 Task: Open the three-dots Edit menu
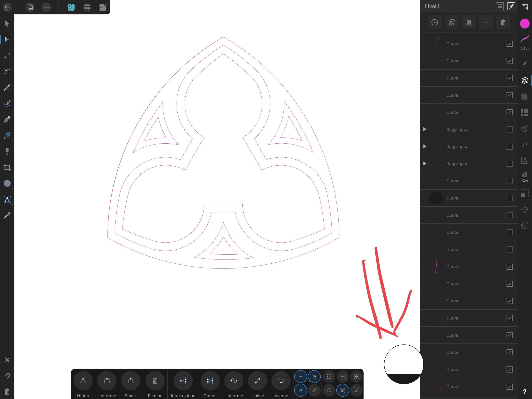coord(46,7)
